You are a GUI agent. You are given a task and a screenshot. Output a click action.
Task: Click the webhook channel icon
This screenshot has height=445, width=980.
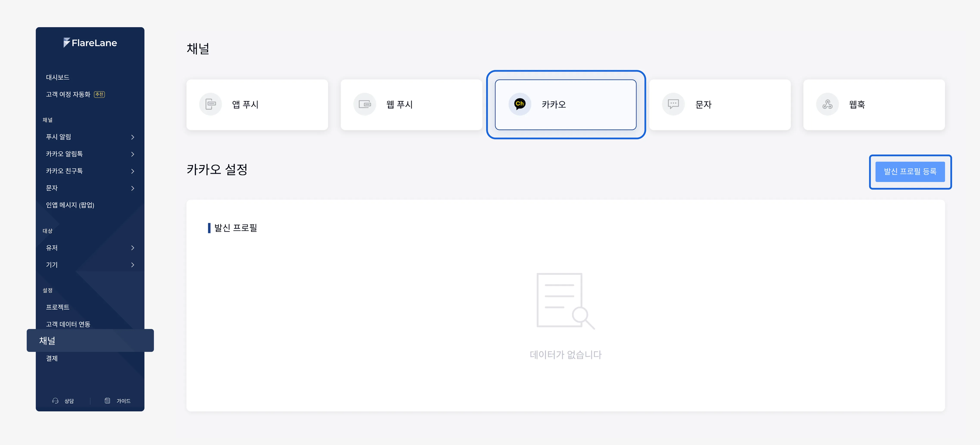pyautogui.click(x=827, y=104)
